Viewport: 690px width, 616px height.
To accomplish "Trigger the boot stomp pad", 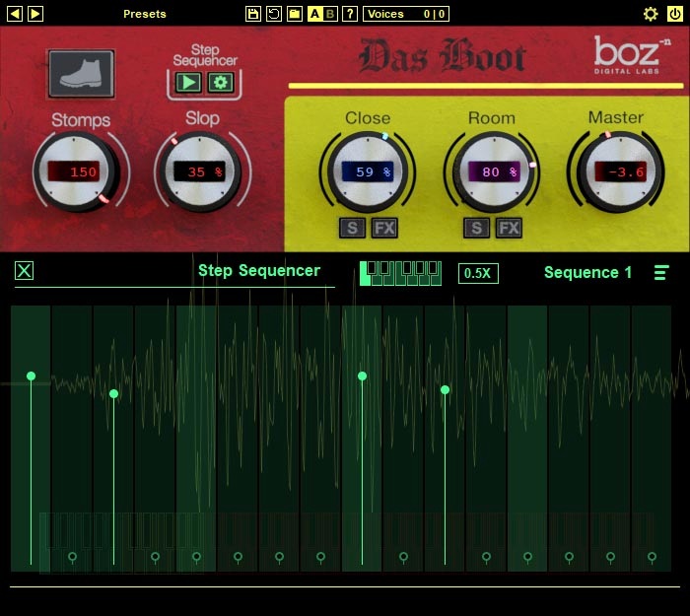I will pyautogui.click(x=82, y=74).
